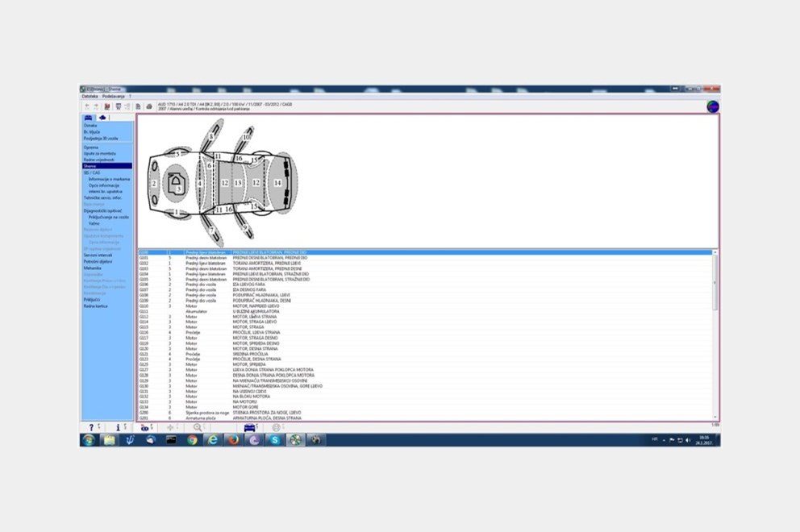800x532 pixels.
Task: Open Sheme in the left sidebar
Action: [x=90, y=166]
